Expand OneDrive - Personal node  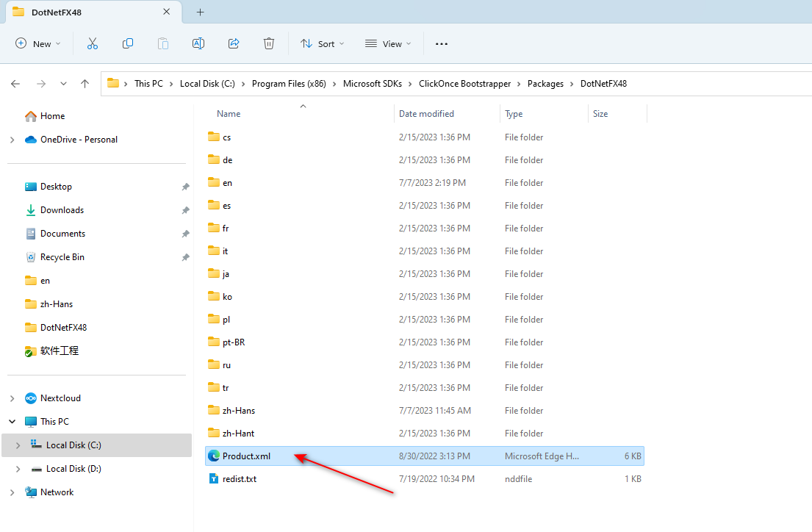click(12, 140)
